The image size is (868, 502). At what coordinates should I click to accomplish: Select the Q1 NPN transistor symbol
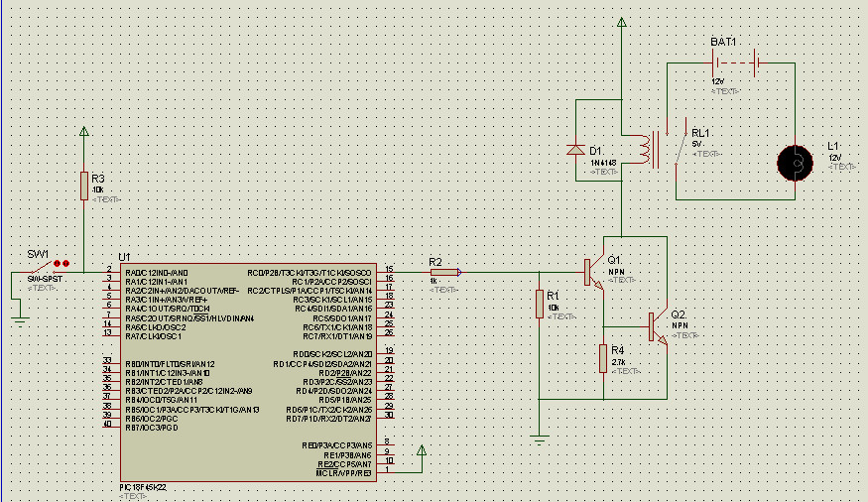point(594,272)
